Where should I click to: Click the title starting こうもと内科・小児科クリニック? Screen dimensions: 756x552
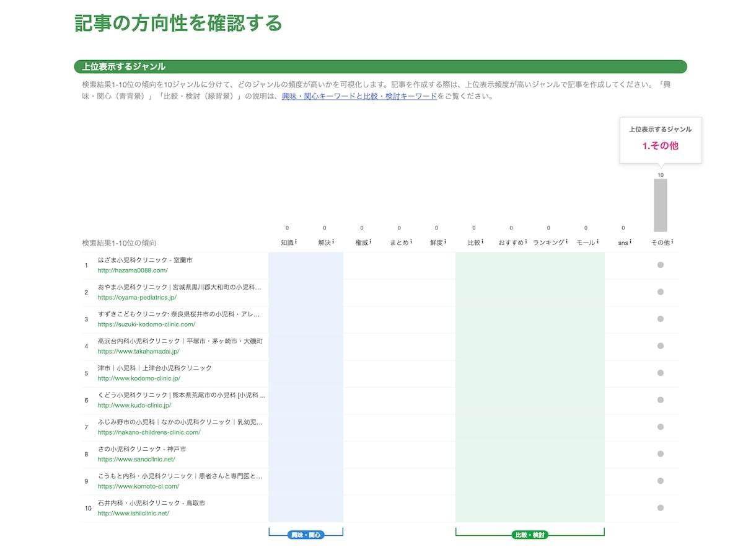tap(180, 476)
